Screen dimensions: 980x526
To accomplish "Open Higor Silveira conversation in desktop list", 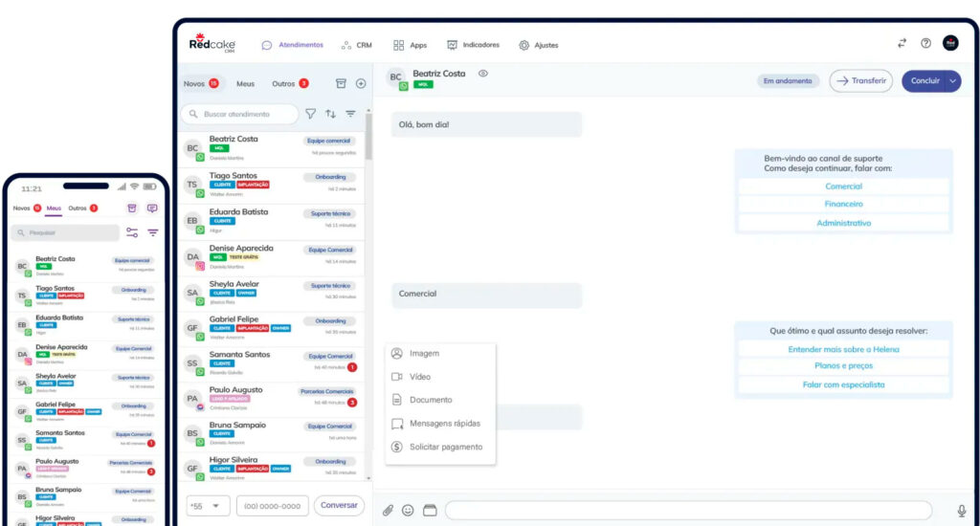I will 271,468.
